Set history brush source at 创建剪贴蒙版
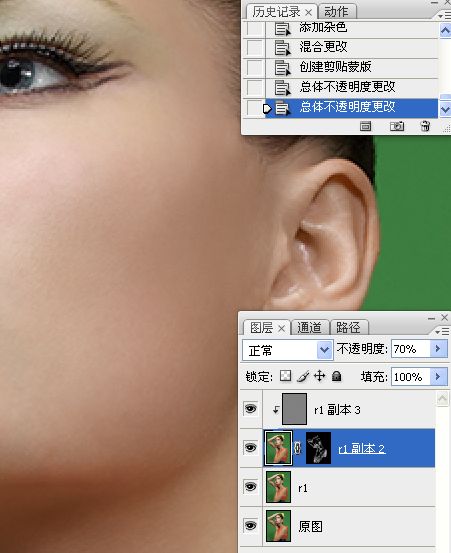The height and width of the screenshot is (553, 451). [255, 67]
